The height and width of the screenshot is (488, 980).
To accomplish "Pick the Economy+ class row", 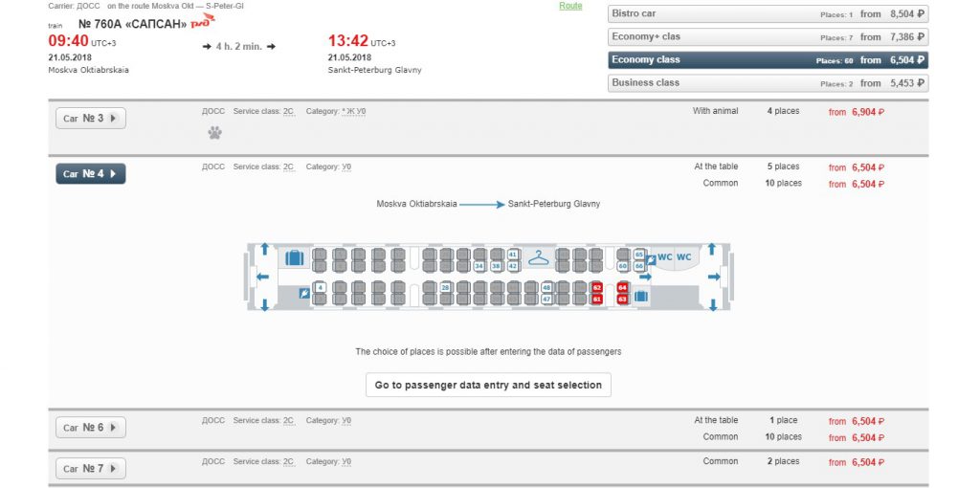I will pos(768,37).
